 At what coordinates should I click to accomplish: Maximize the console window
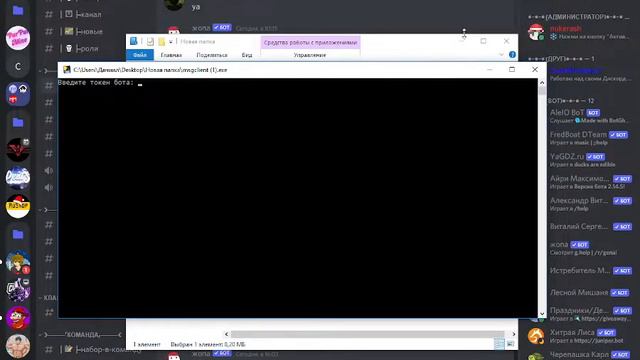click(x=512, y=69)
